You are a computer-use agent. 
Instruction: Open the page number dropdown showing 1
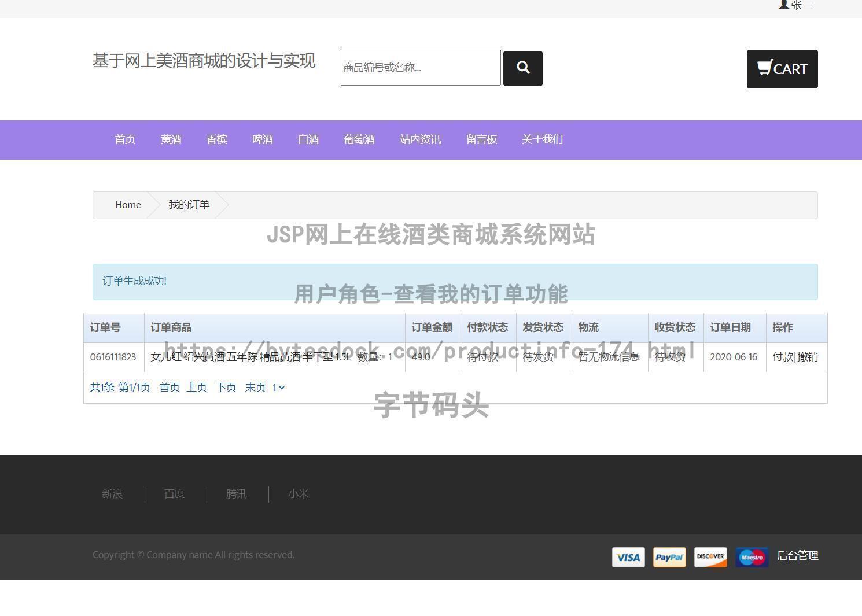pyautogui.click(x=278, y=388)
